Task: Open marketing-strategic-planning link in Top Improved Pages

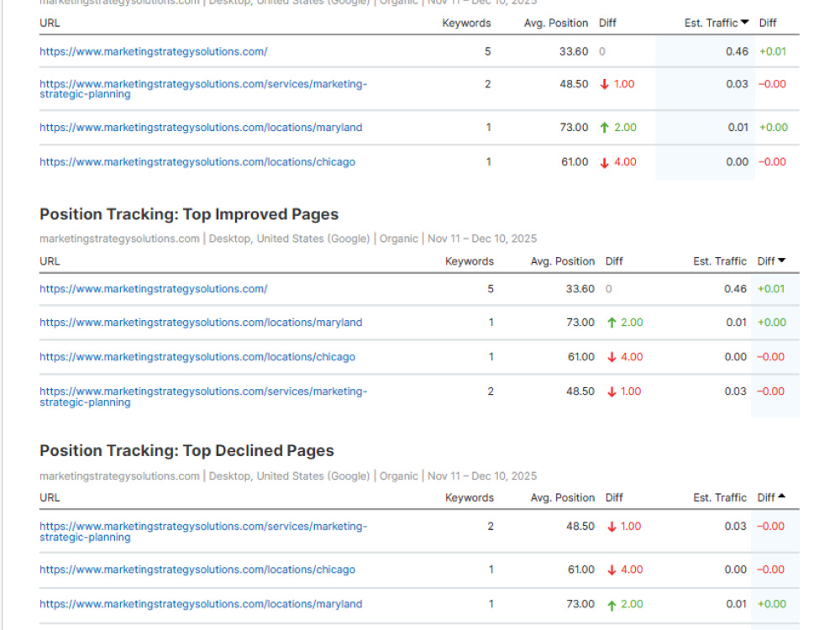Action: 203,397
